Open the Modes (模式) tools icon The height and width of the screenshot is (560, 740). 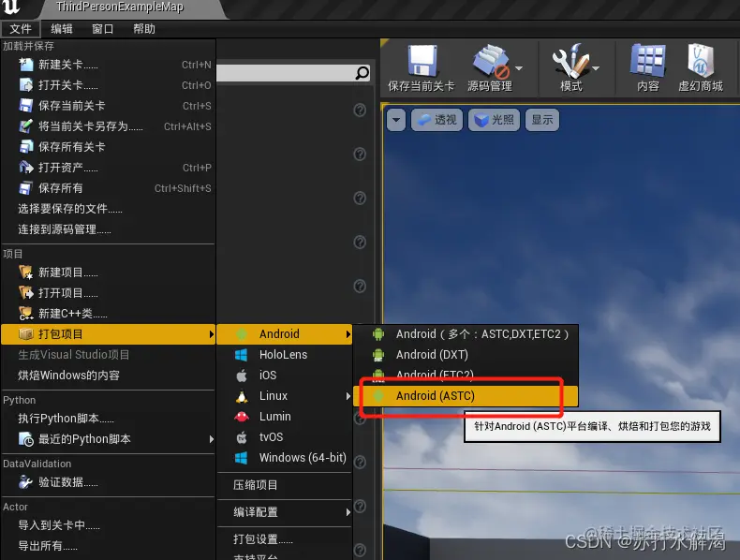(570, 60)
